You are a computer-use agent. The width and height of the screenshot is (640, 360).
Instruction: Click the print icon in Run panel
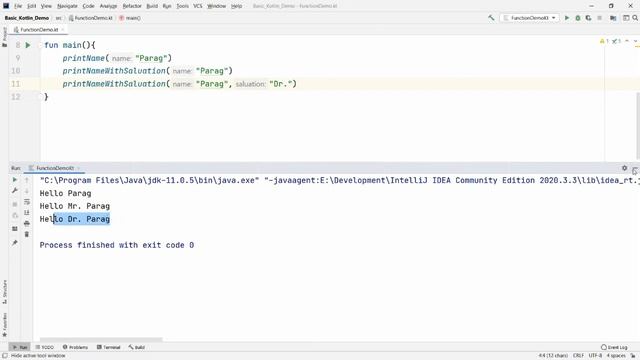point(27,223)
